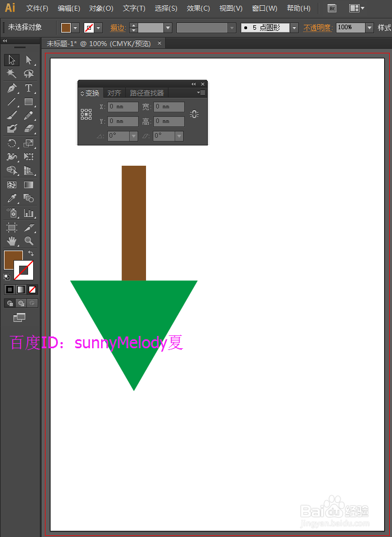Open arrange documents dropdown
The image size is (392, 537).
point(357,8)
